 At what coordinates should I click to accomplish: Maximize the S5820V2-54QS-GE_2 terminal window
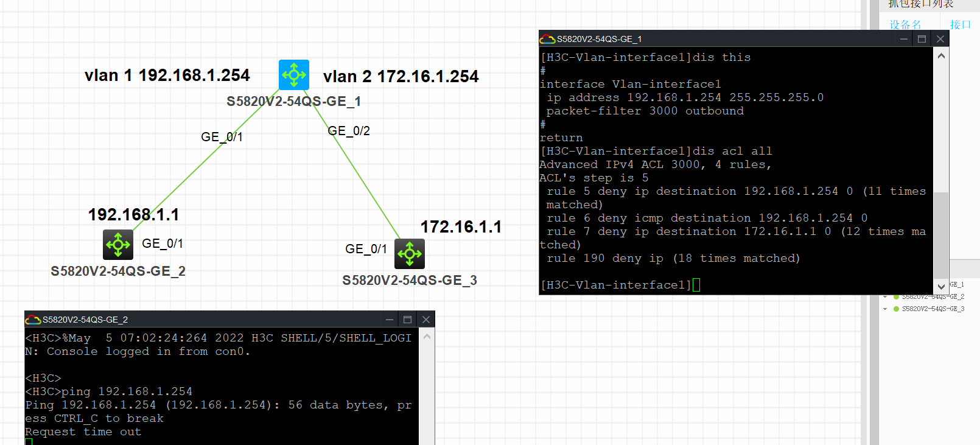(x=408, y=320)
